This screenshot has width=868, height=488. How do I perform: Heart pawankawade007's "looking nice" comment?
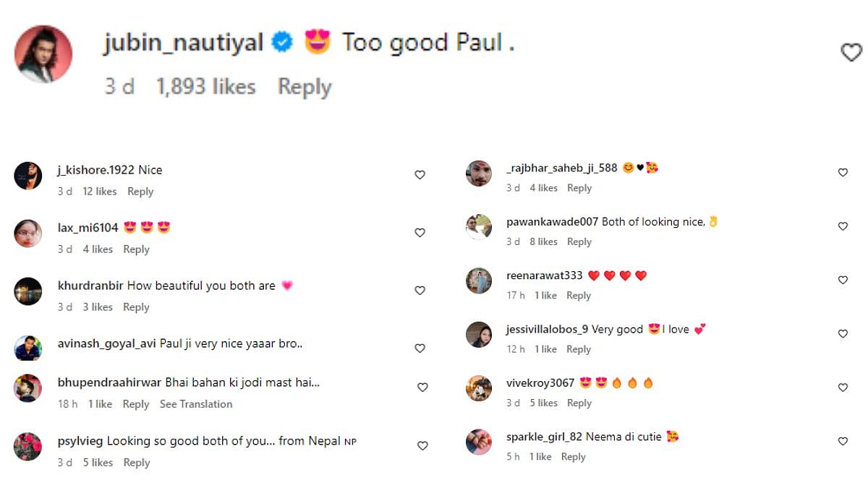point(843,226)
